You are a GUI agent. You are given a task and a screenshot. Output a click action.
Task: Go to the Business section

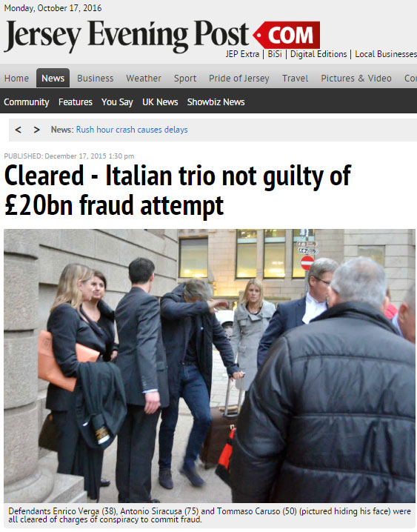[96, 78]
